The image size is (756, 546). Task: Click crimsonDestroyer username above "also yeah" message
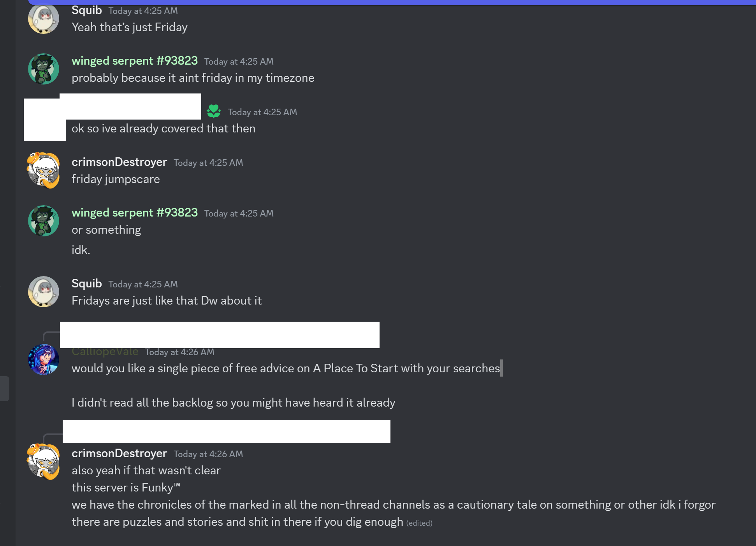coord(119,453)
